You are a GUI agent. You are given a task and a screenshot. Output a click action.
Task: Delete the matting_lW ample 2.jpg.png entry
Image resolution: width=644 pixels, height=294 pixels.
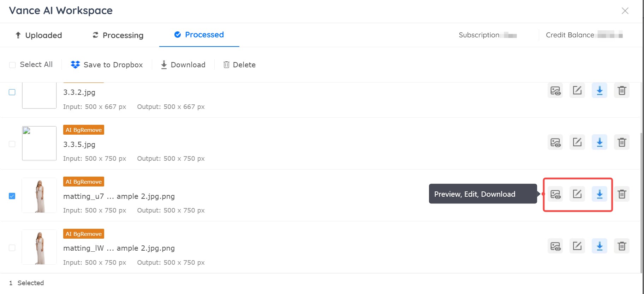click(x=622, y=246)
